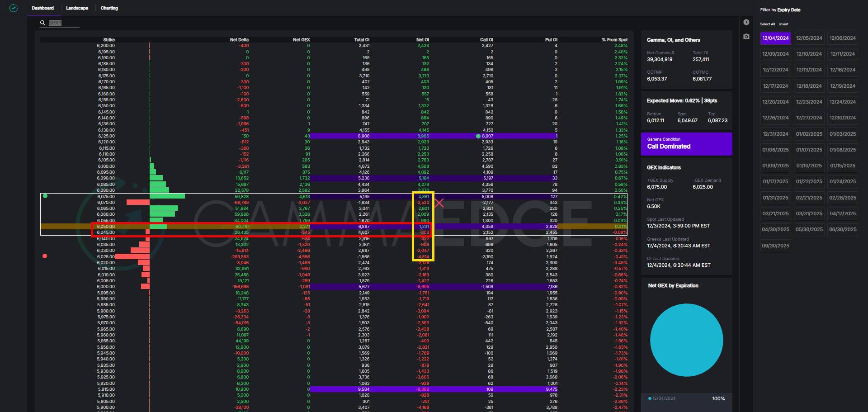
Task: Click the Invert link
Action: [783, 24]
